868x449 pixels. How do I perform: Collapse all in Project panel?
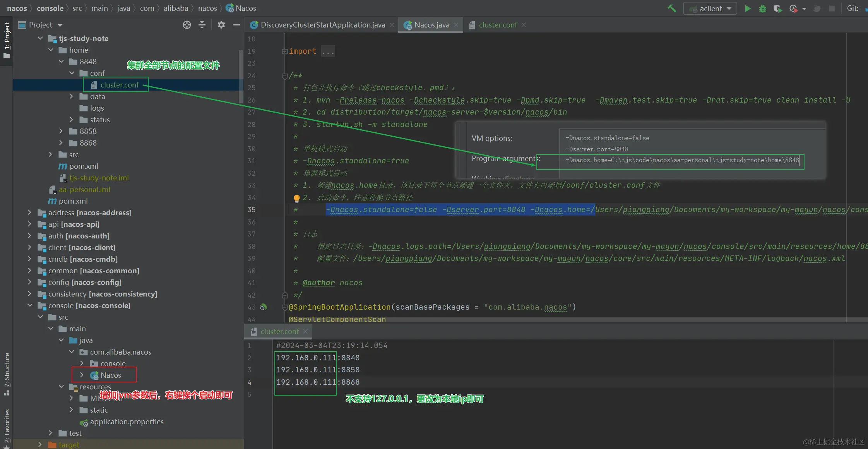click(202, 25)
